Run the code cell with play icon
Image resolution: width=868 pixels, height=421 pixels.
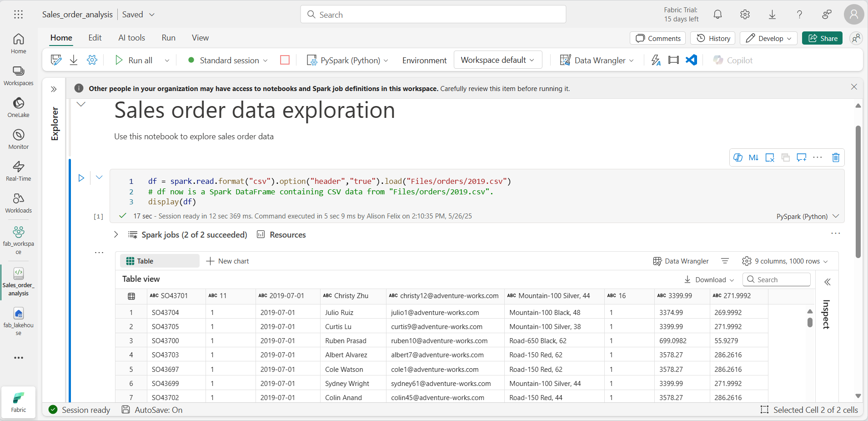(x=81, y=178)
